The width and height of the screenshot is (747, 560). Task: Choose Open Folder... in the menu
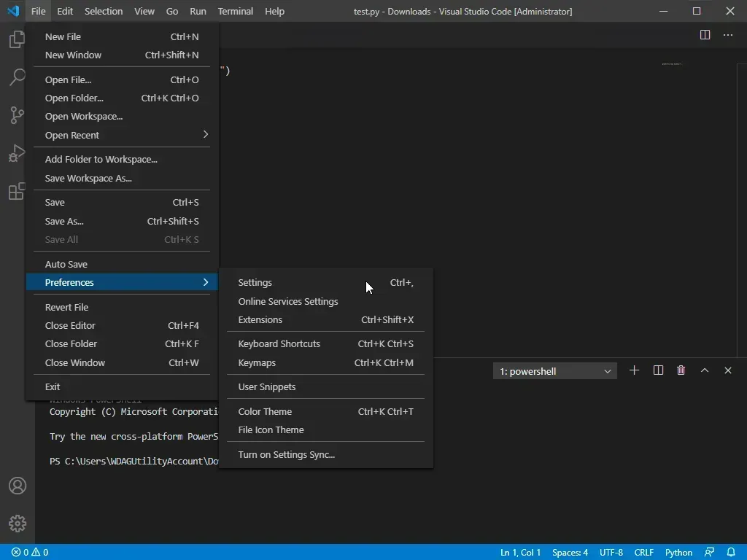point(122,98)
